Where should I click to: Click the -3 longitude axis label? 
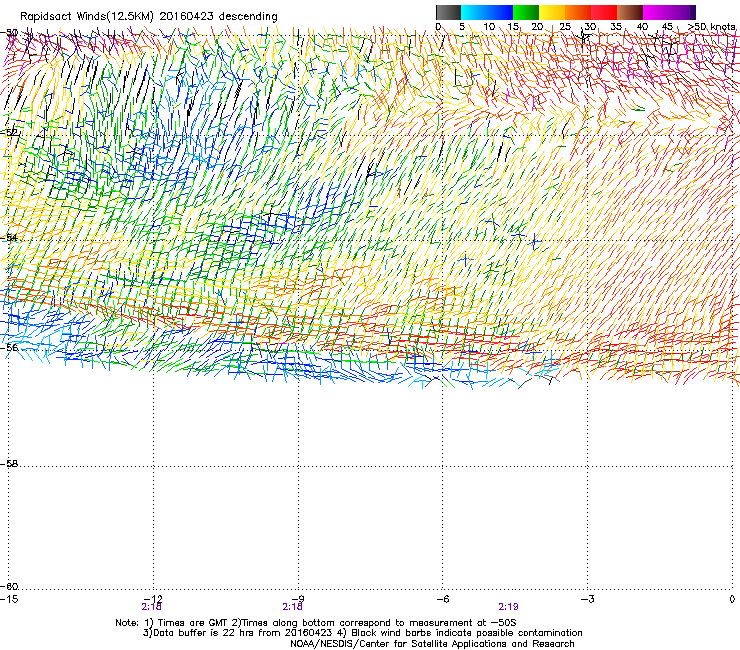coord(588,599)
